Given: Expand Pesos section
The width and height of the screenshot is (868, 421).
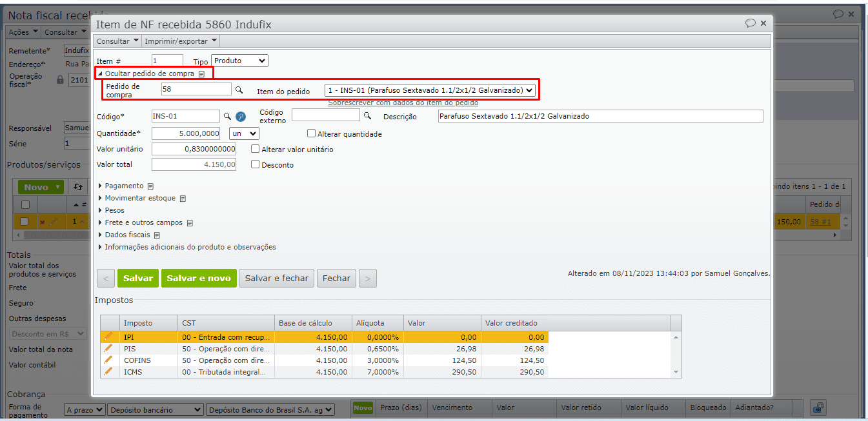Looking at the screenshot, I should tap(111, 211).
